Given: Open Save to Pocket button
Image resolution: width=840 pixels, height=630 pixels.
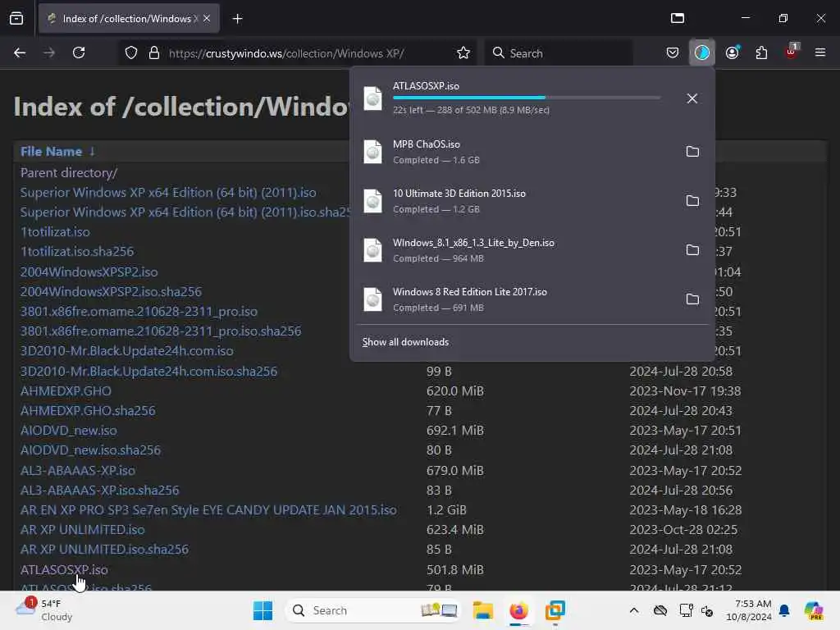Looking at the screenshot, I should pyautogui.click(x=673, y=52).
